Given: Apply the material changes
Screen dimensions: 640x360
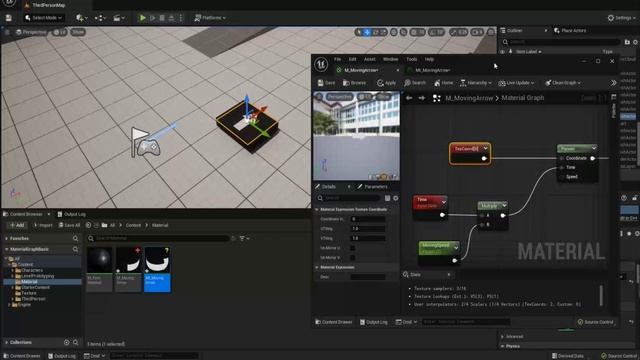Looking at the screenshot, I should coord(386,83).
